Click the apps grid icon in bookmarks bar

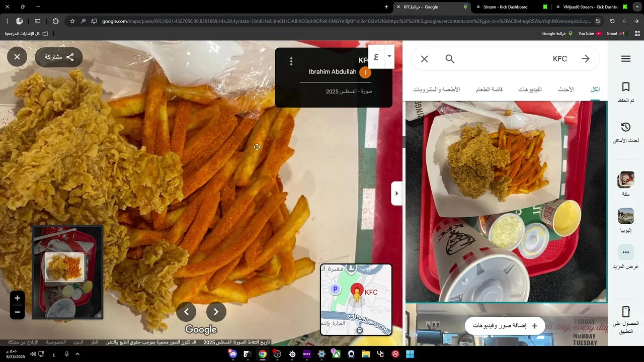(x=637, y=34)
